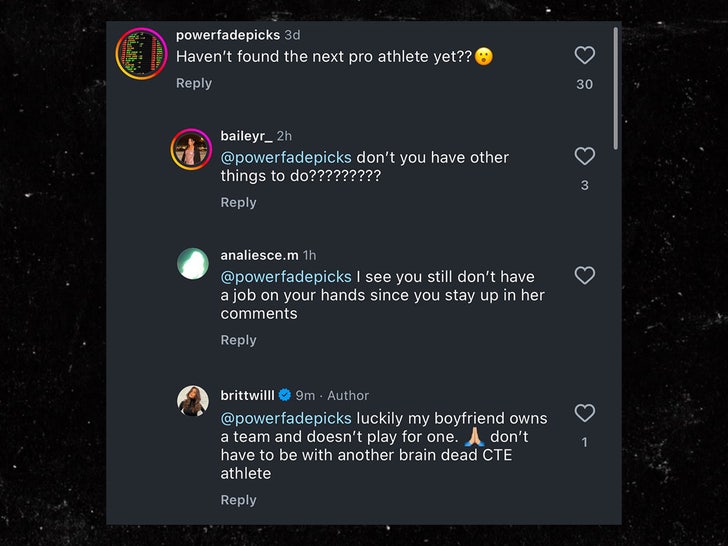Click @powerfadepicks mention in baileyr_'s reply
Image resolution: width=728 pixels, height=546 pixels.
(286, 158)
